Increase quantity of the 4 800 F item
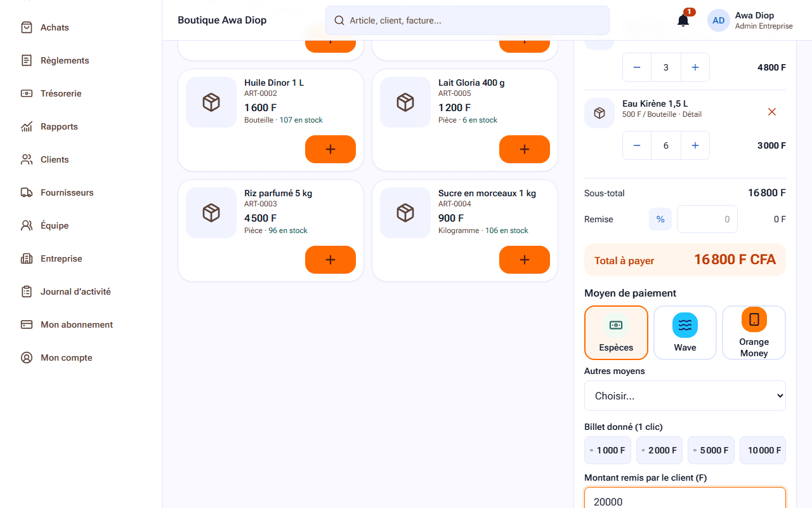 click(x=695, y=67)
